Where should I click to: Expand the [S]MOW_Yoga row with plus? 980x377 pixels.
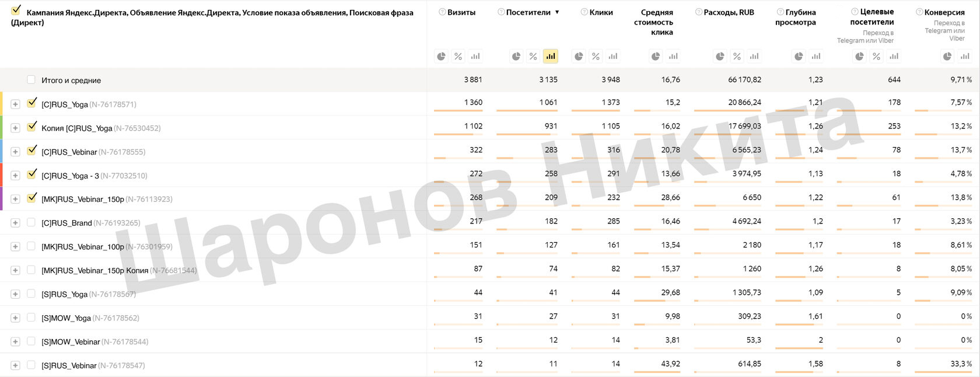coord(15,318)
